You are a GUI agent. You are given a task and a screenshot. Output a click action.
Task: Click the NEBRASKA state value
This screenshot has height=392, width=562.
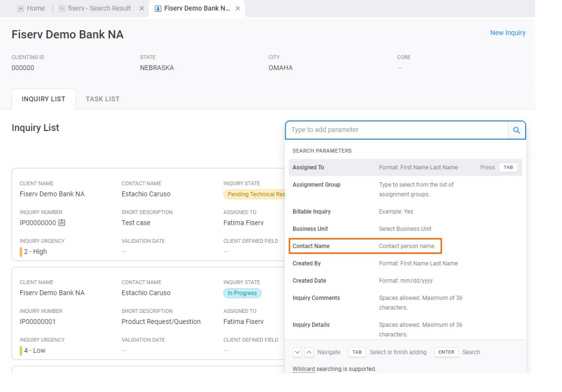click(157, 68)
